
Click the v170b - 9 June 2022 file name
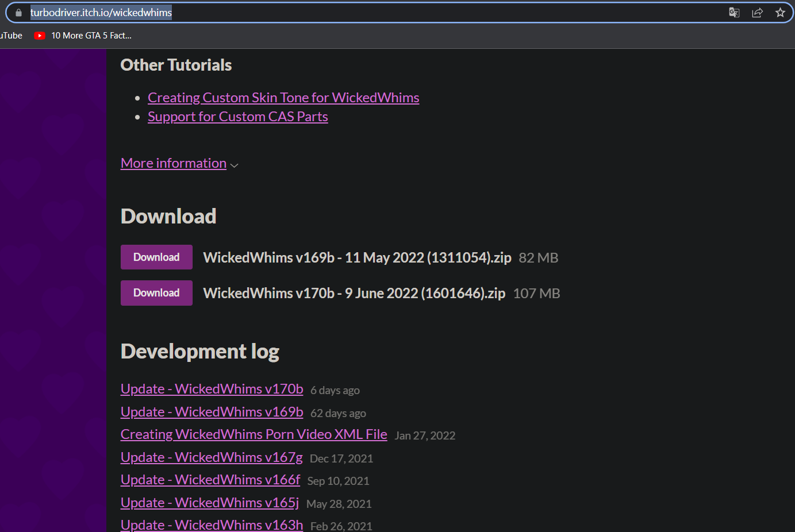pyautogui.click(x=354, y=294)
